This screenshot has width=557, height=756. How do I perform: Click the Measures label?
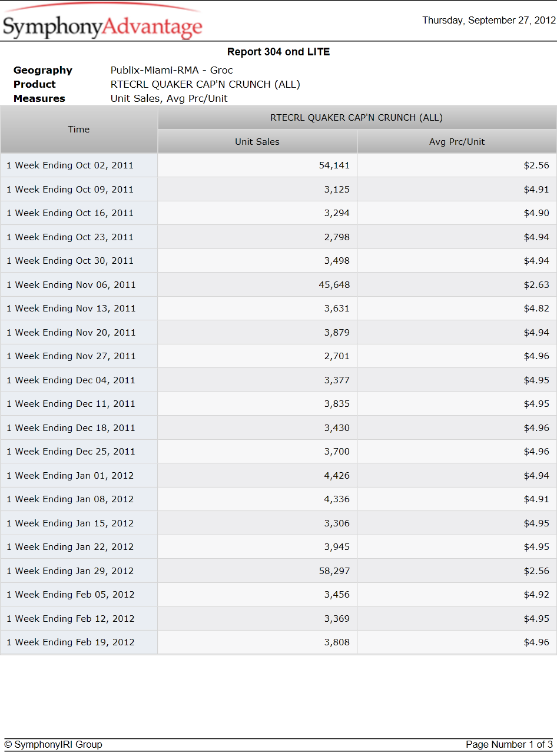pos(39,99)
